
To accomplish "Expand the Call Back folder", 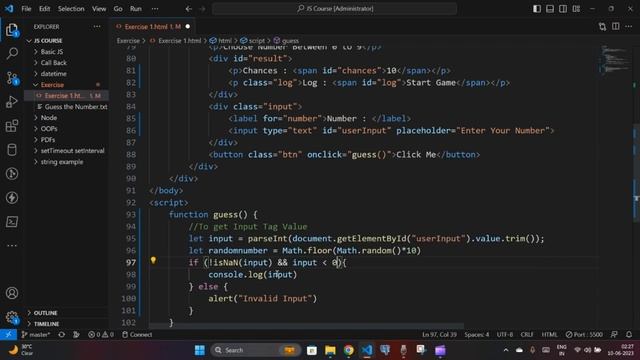I will [53, 63].
